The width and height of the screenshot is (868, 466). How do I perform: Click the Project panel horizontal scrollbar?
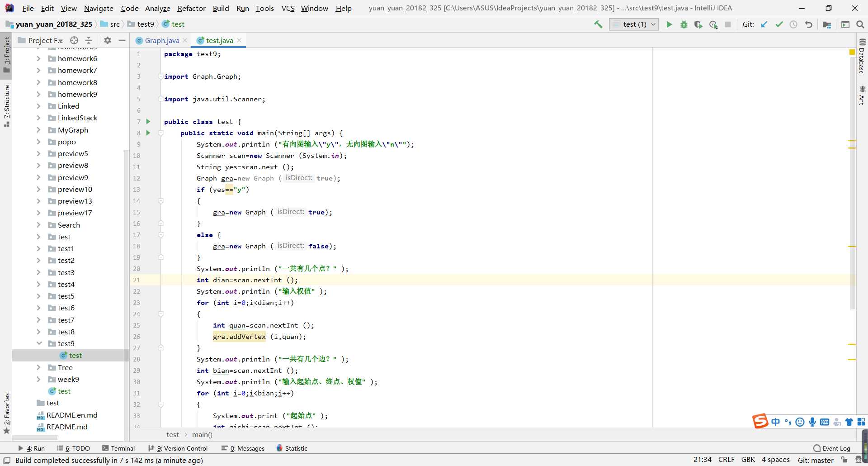(36, 438)
